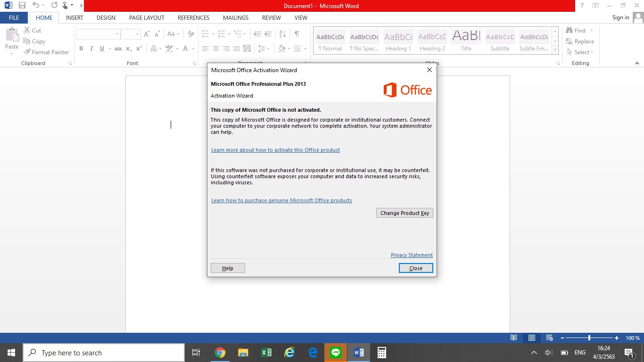Switch to INSERT ribbon tab
644x362 pixels.
74,17
